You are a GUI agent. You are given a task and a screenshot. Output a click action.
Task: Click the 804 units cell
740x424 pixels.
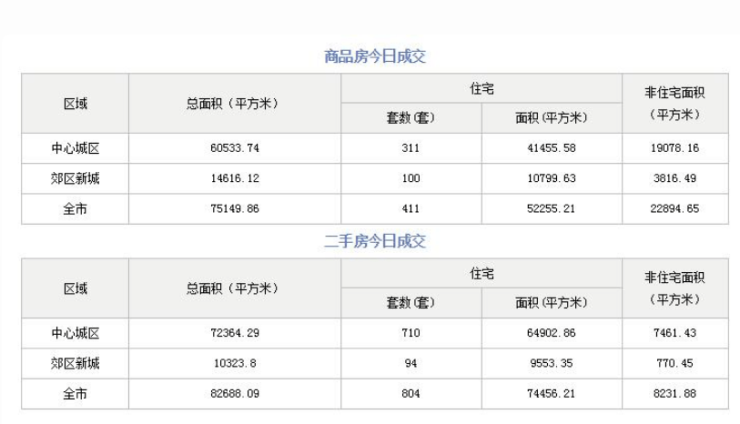(411, 394)
